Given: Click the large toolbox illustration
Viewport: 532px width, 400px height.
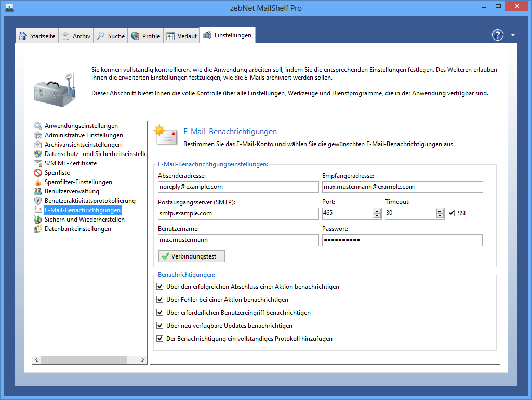Looking at the screenshot, I should pos(55,90).
